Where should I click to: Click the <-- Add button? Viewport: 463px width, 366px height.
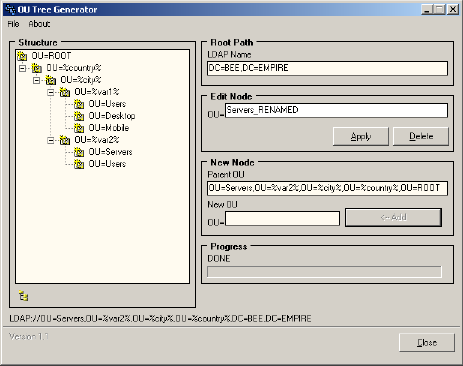(393, 218)
